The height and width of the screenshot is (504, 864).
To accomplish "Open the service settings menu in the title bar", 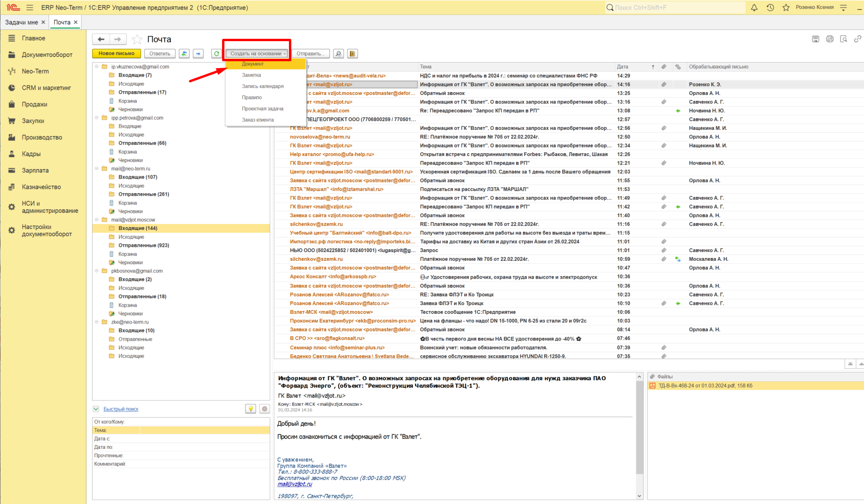I will coord(844,7).
